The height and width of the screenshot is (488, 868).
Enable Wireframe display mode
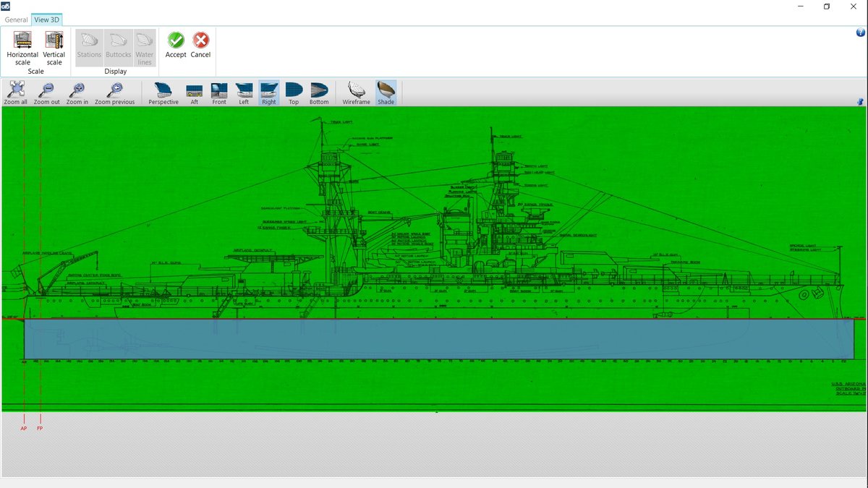click(x=357, y=93)
